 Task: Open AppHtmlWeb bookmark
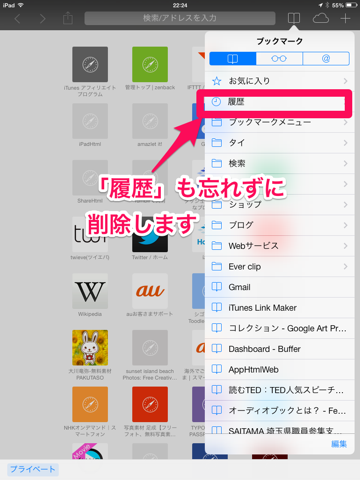pyautogui.click(x=279, y=370)
